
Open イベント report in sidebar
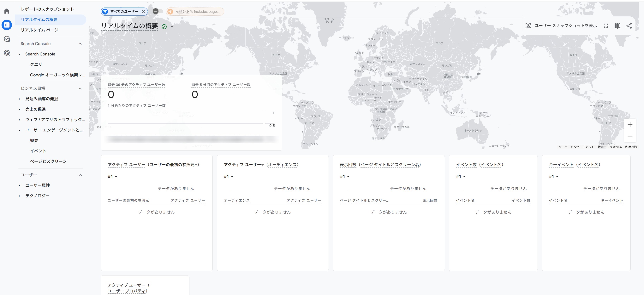(38, 151)
